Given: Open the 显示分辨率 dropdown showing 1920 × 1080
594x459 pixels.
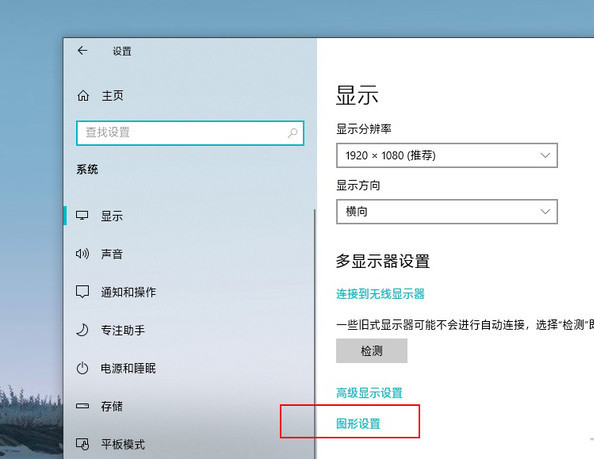Looking at the screenshot, I should pyautogui.click(x=447, y=155).
